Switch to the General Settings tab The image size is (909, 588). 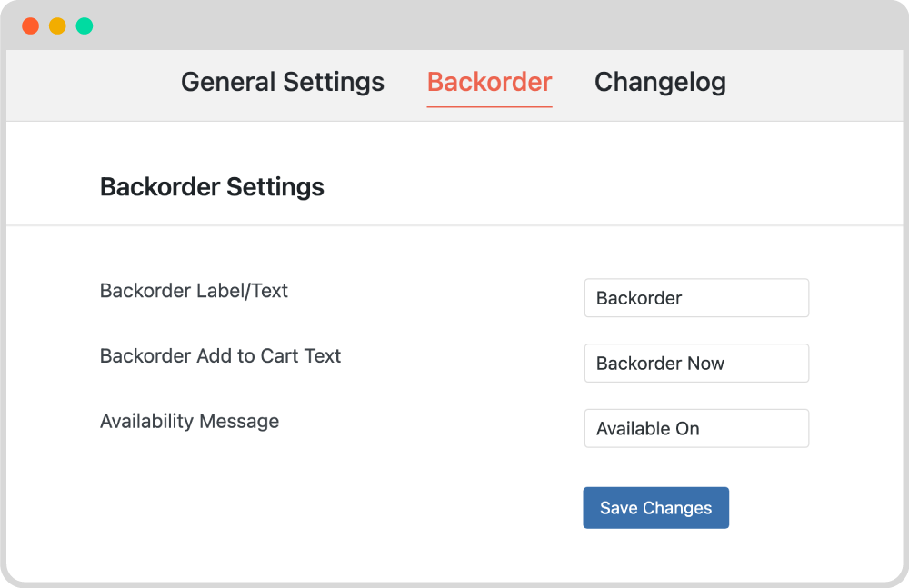283,82
